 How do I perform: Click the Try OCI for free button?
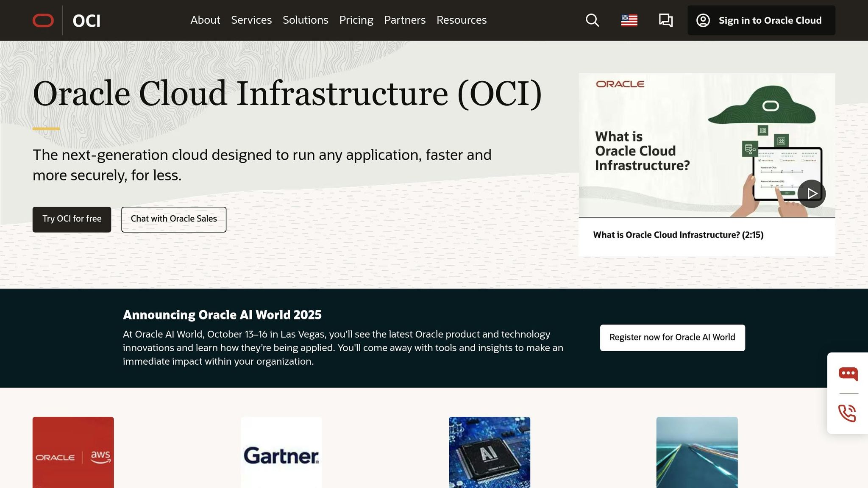72,219
